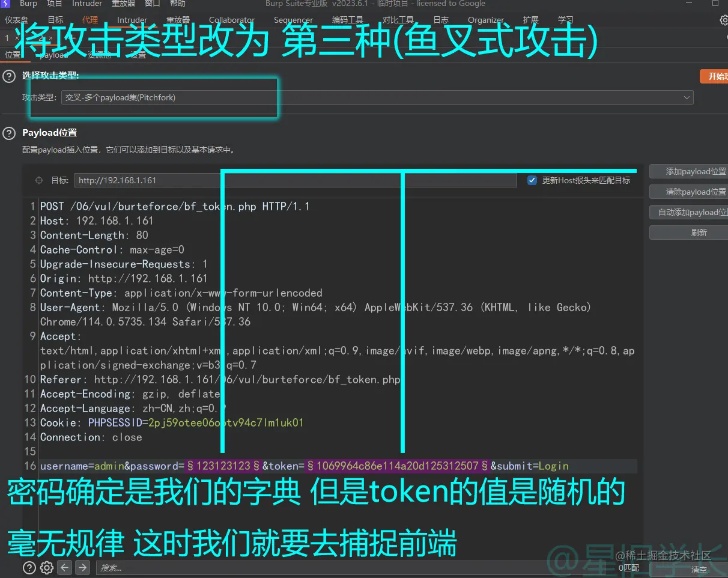Open Burp settings gear at top right

pyautogui.click(x=724, y=20)
